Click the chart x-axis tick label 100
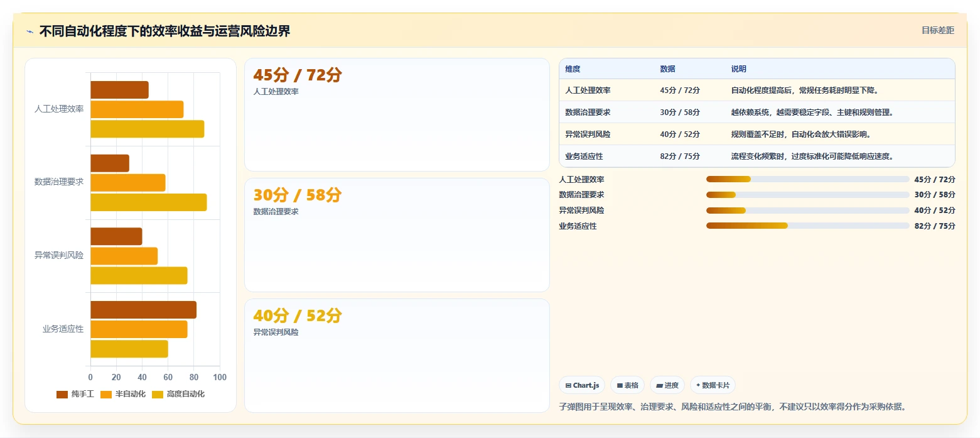 220,377
